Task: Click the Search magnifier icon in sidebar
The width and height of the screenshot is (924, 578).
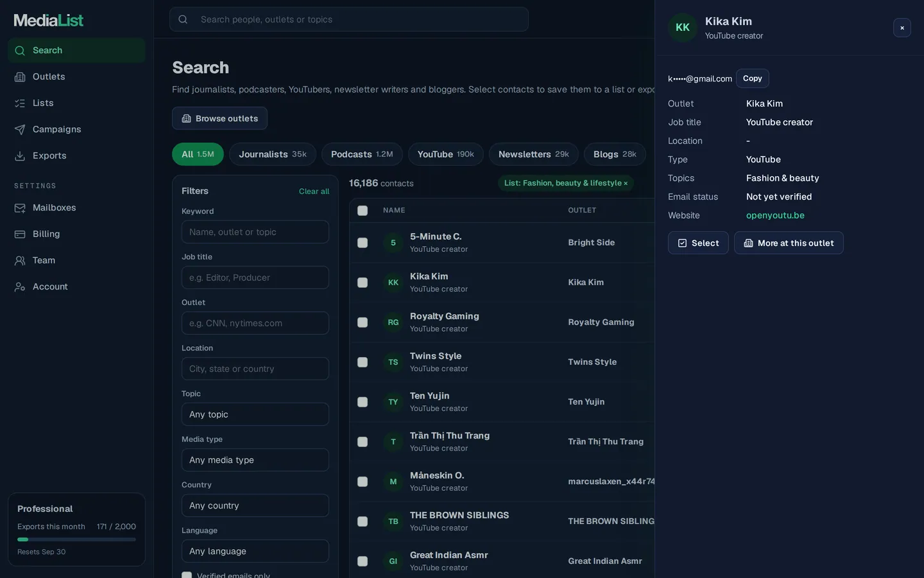Action: point(20,51)
